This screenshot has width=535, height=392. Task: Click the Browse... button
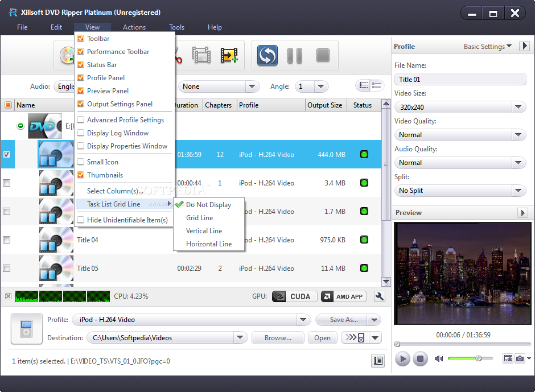coord(278,338)
